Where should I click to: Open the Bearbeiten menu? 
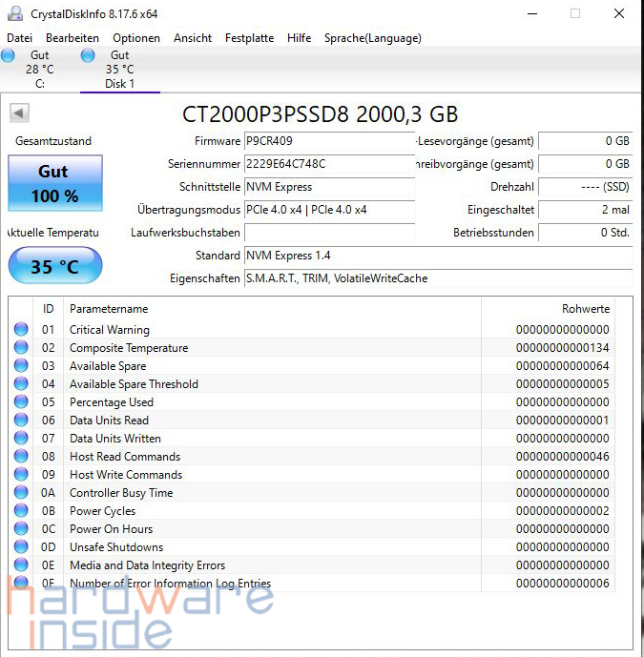pos(73,38)
